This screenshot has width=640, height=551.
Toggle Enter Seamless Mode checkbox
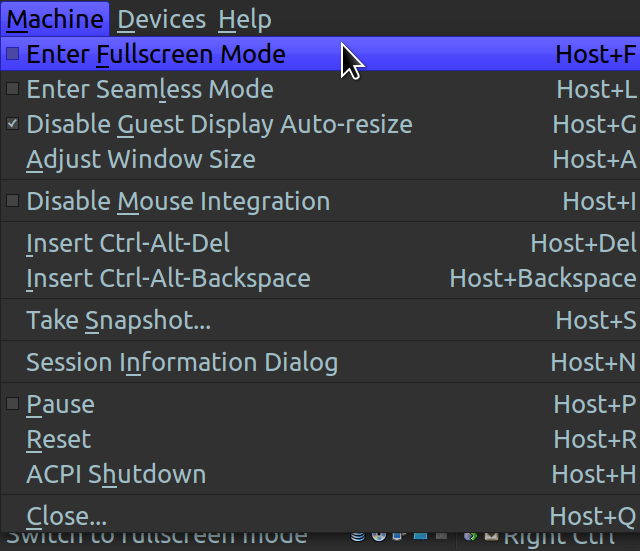(x=13, y=89)
